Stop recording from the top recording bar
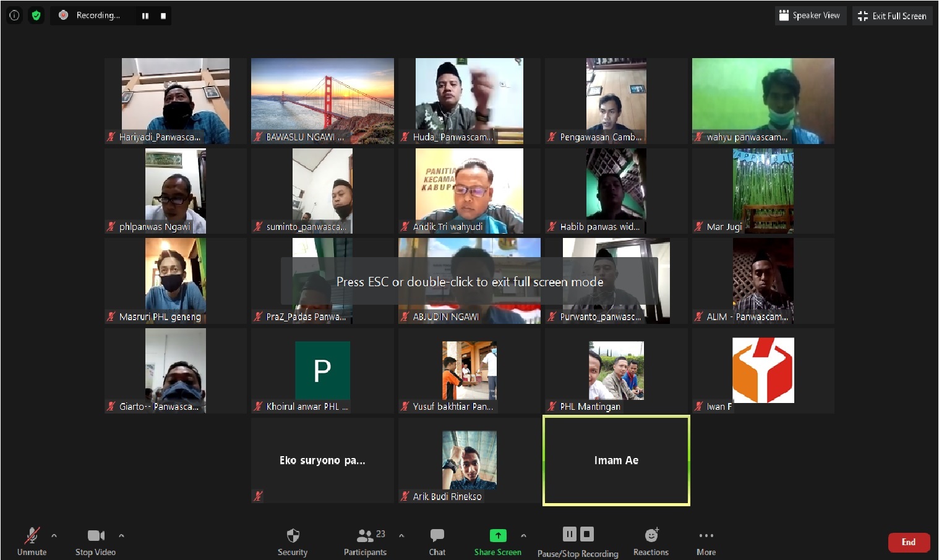This screenshot has width=939, height=560. [163, 16]
